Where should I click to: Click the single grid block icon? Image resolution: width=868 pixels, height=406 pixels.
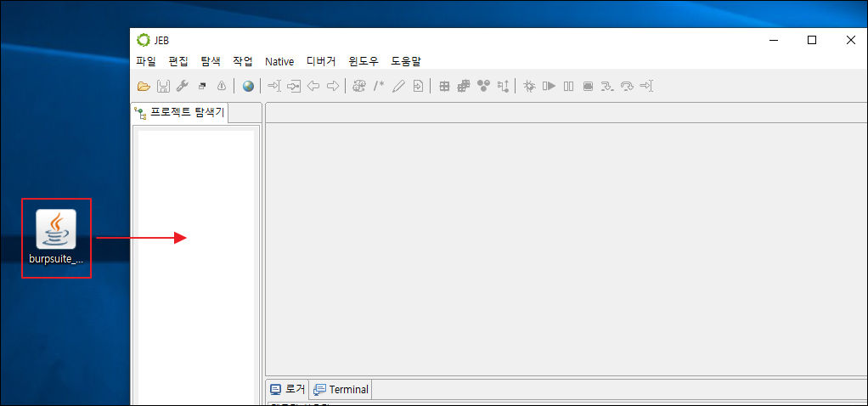(x=444, y=86)
